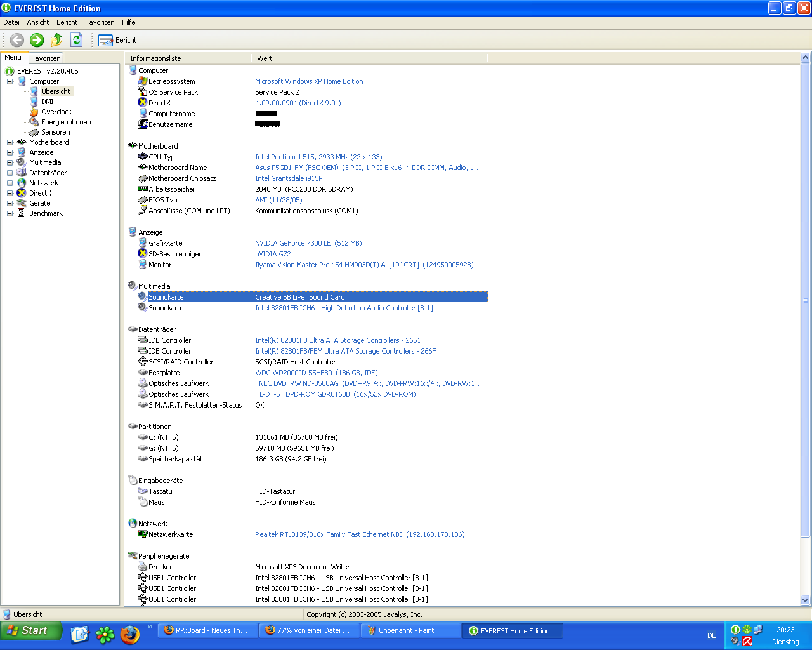Screen dimensions: 812x650
Task: Click the Benchmark hourglass icon
Action: click(22, 213)
